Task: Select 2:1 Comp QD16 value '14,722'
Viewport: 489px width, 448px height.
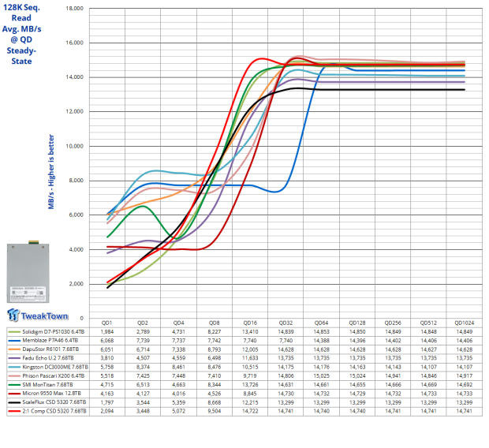Action: point(250,411)
